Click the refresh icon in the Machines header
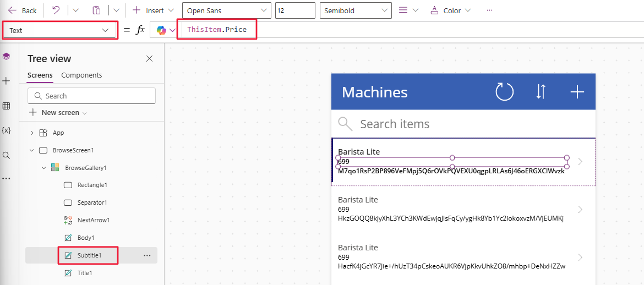 (x=504, y=92)
